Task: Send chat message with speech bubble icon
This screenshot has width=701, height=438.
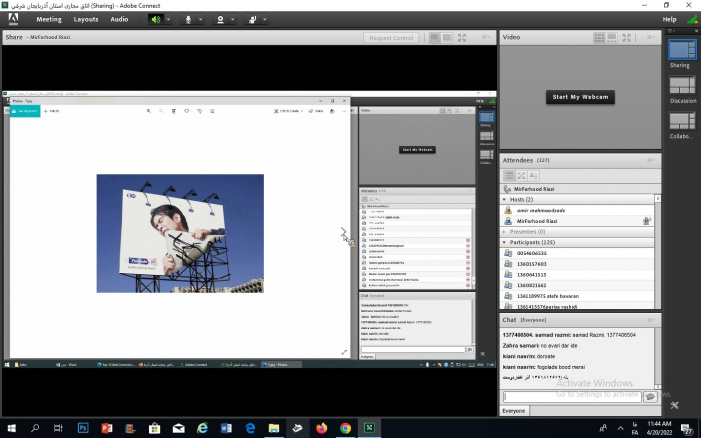Action: point(650,396)
